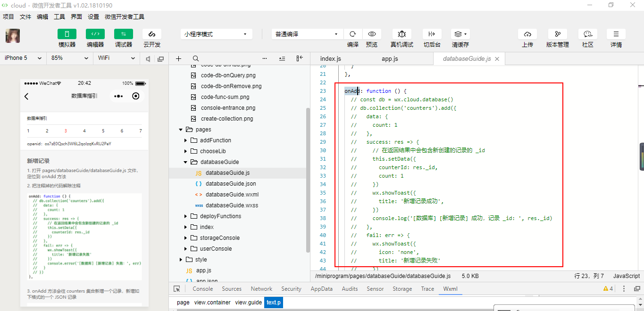The width and height of the screenshot is (644, 311).
Task: Switch to the Storage debugger tab
Action: click(402, 289)
